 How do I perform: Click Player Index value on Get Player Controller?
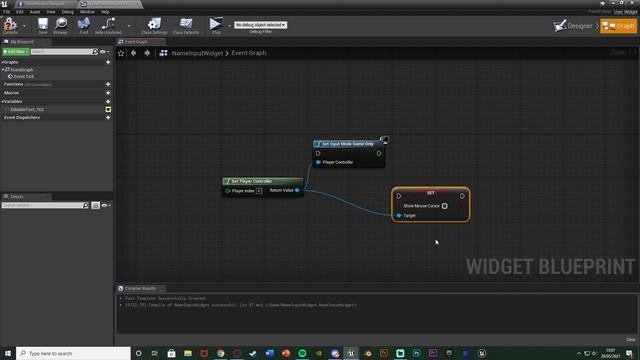(x=259, y=191)
